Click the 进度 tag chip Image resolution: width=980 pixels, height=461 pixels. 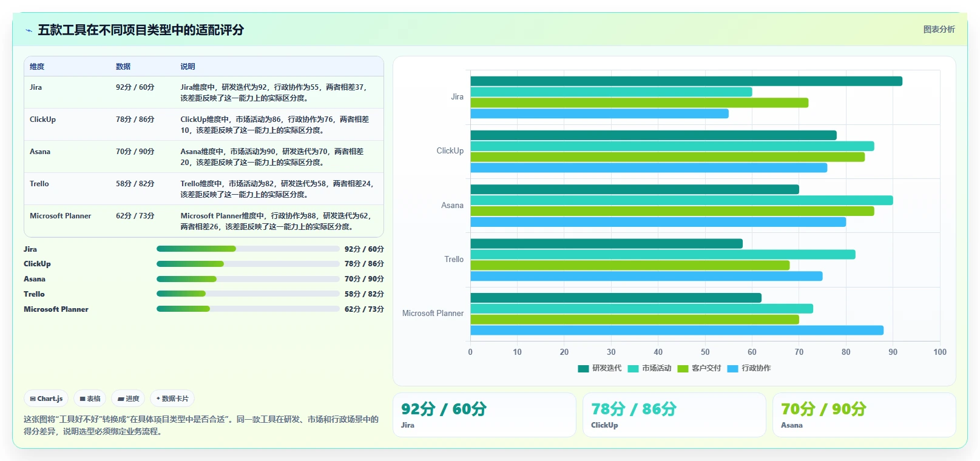pos(129,399)
